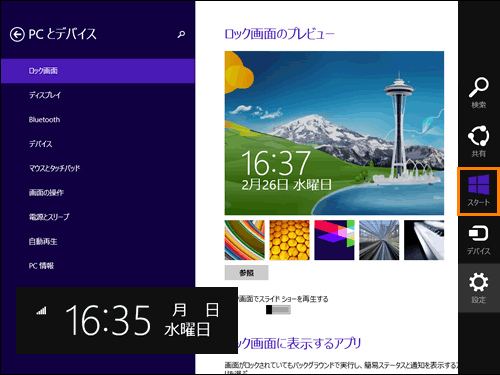
Task: Choose the colorful stripes lock screen thumbnail
Action: pyautogui.click(x=245, y=240)
